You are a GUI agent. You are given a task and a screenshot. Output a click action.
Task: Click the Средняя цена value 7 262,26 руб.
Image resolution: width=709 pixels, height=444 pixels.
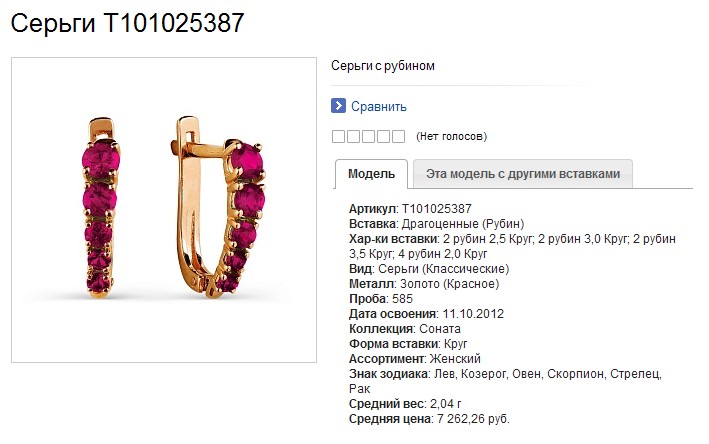click(473, 419)
